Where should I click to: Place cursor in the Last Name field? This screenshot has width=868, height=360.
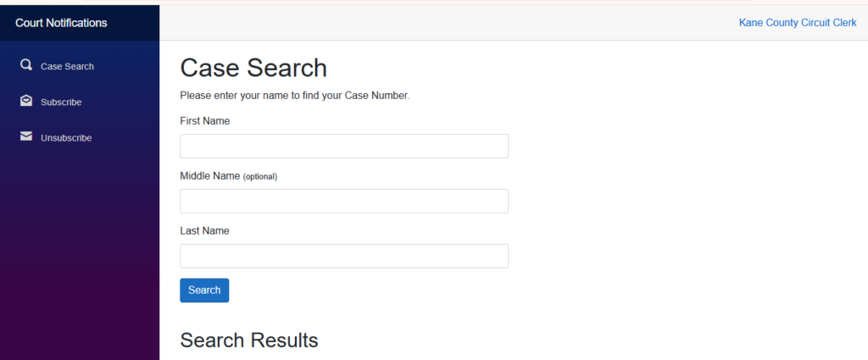pyautogui.click(x=343, y=256)
